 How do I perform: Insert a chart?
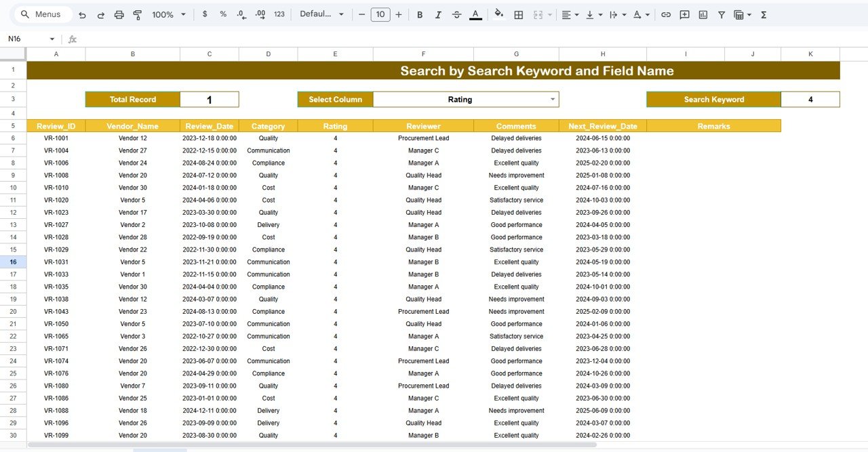tap(703, 14)
